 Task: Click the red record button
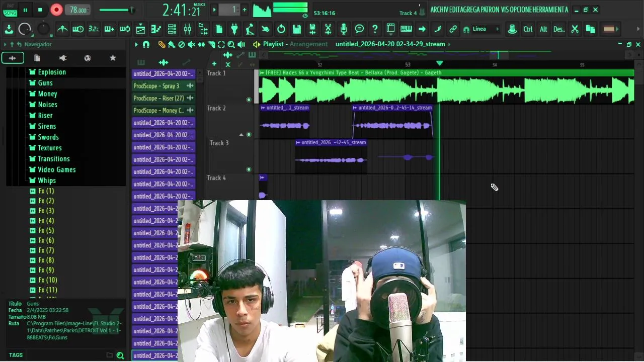(x=56, y=10)
